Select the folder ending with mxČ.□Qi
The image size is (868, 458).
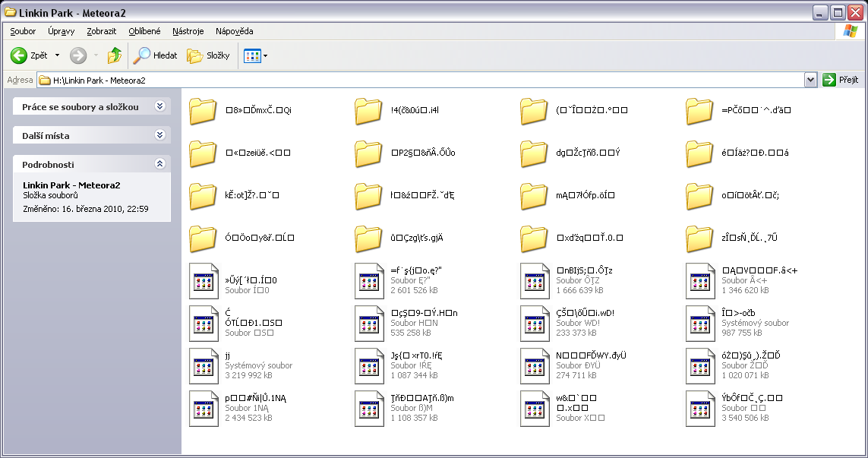[x=240, y=110]
